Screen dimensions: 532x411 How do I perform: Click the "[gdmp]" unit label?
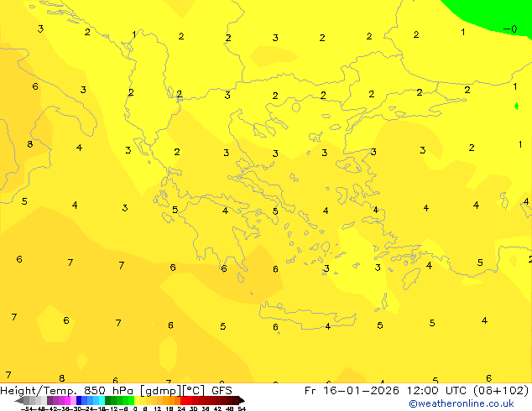160,391
